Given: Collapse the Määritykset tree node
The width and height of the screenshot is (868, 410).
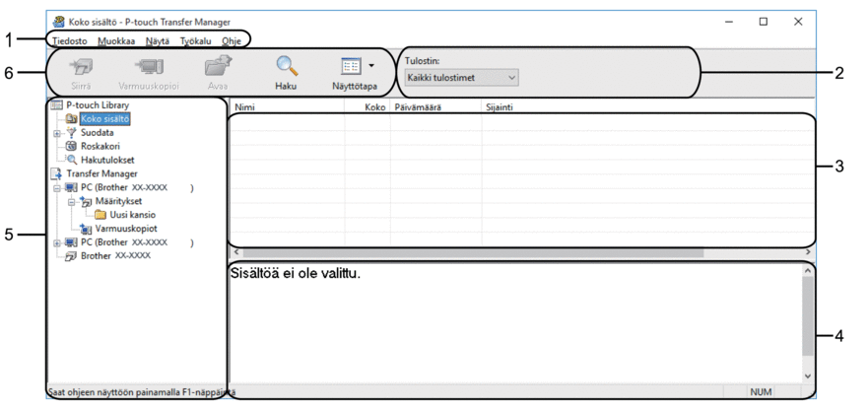Looking at the screenshot, I should 70,202.
